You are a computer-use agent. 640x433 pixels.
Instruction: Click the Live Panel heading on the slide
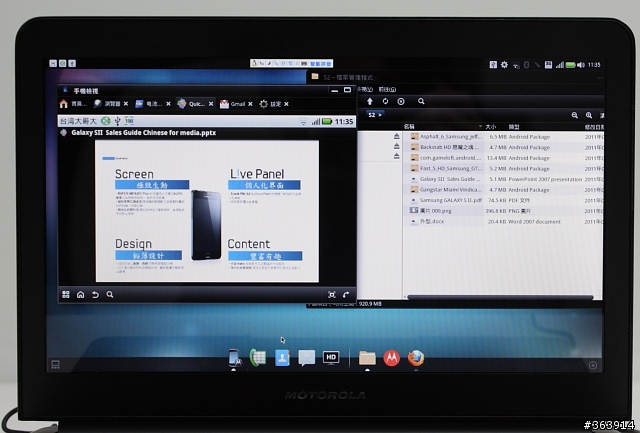(x=257, y=174)
